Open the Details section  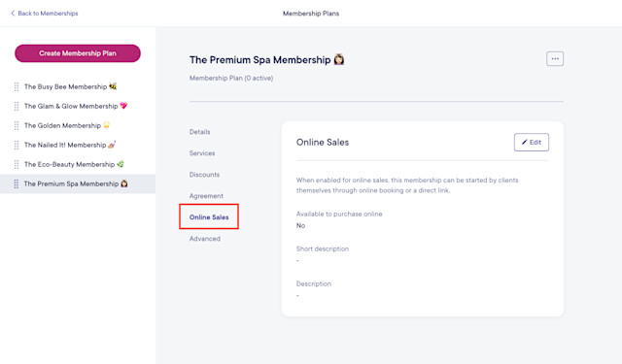199,132
